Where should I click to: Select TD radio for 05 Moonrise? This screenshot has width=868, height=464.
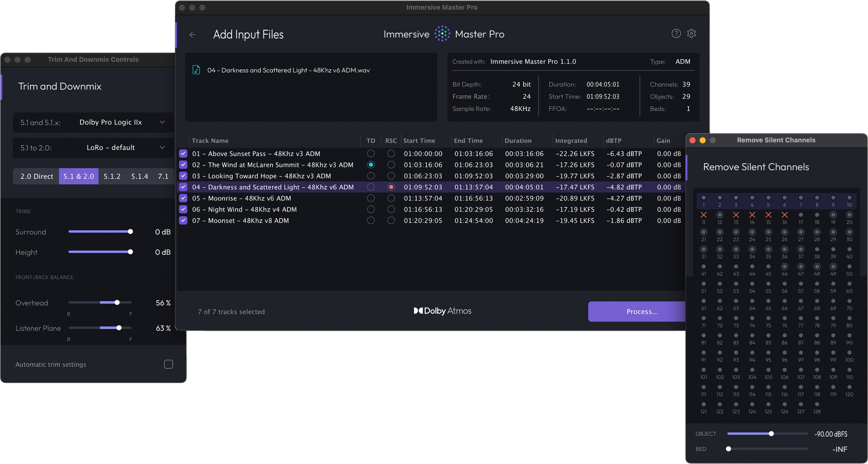click(x=371, y=198)
